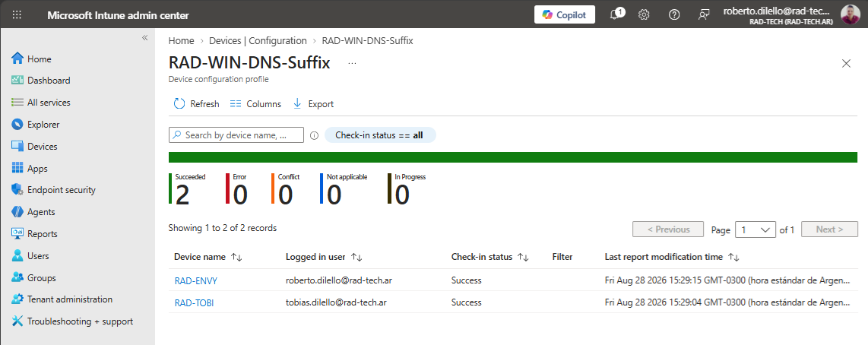The image size is (868, 345).
Task: Open the Check-in status filter pill
Action: click(x=380, y=135)
